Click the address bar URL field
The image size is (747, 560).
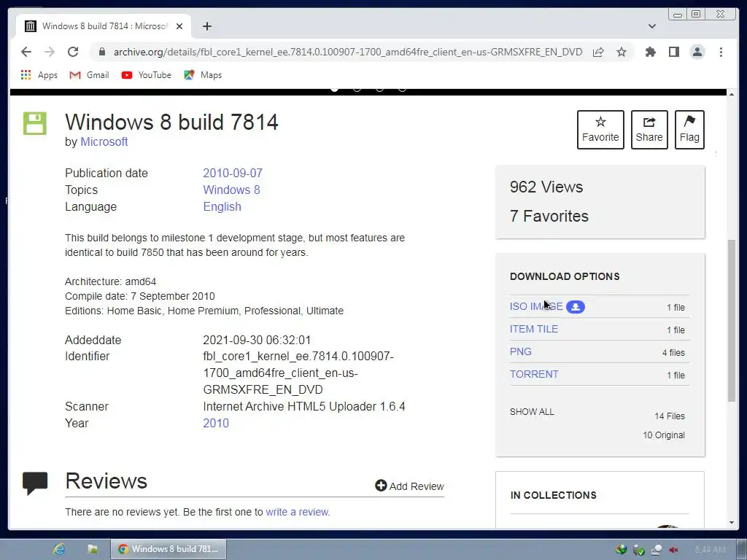[x=348, y=52]
